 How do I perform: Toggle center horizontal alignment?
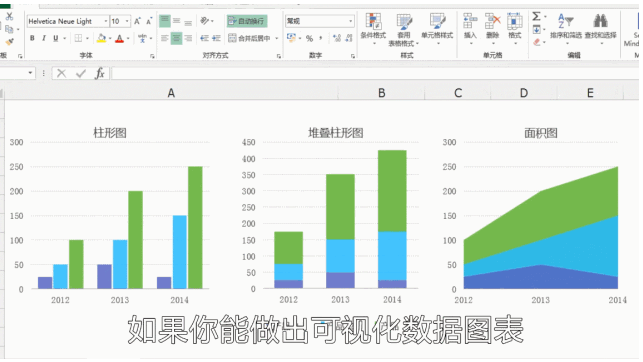point(176,38)
